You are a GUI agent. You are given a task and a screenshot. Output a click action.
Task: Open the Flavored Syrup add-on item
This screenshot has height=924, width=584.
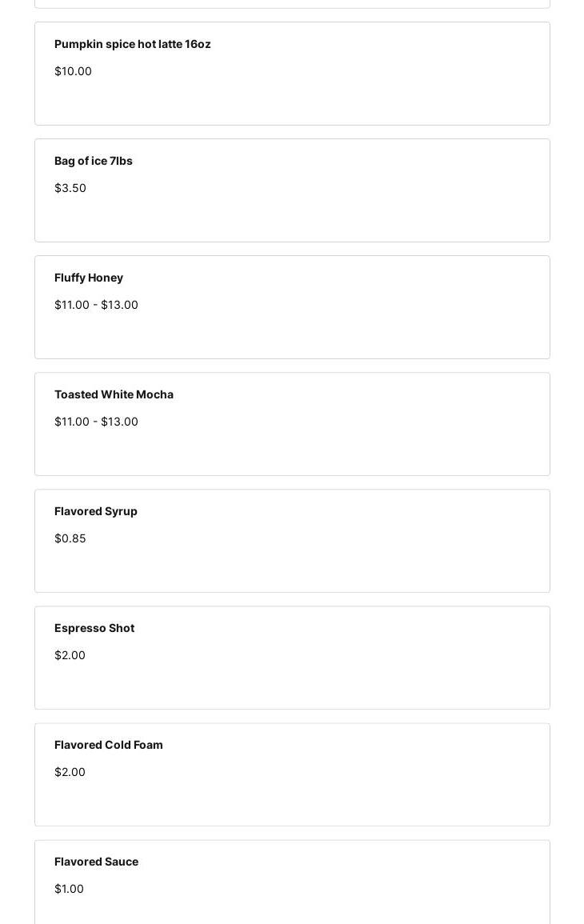point(96,511)
